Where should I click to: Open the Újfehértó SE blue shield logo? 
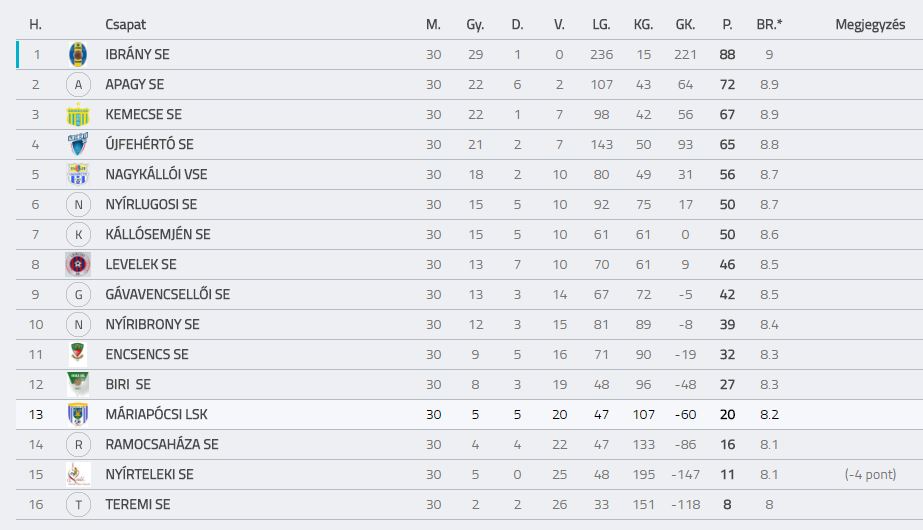(78, 144)
